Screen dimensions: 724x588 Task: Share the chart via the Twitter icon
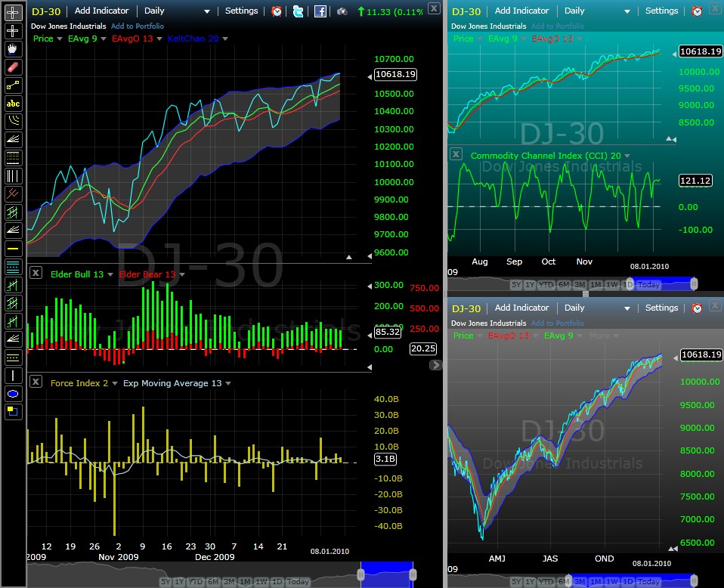(x=299, y=11)
